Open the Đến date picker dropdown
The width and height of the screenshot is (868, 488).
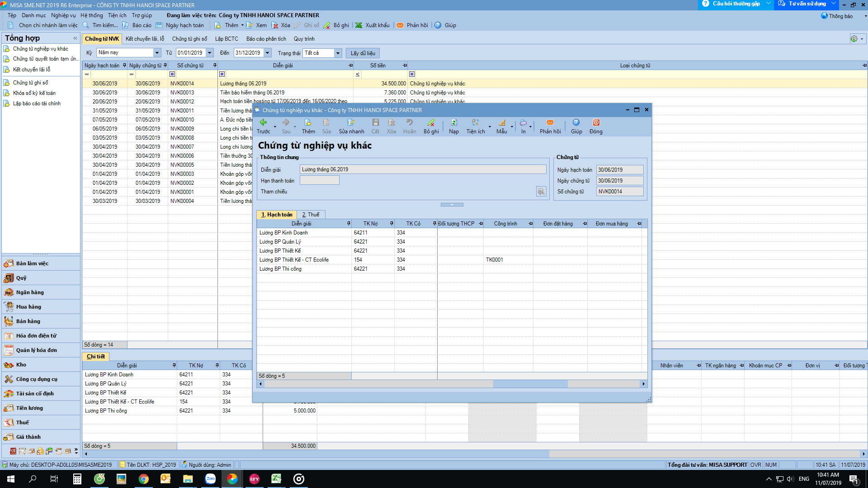coord(267,53)
